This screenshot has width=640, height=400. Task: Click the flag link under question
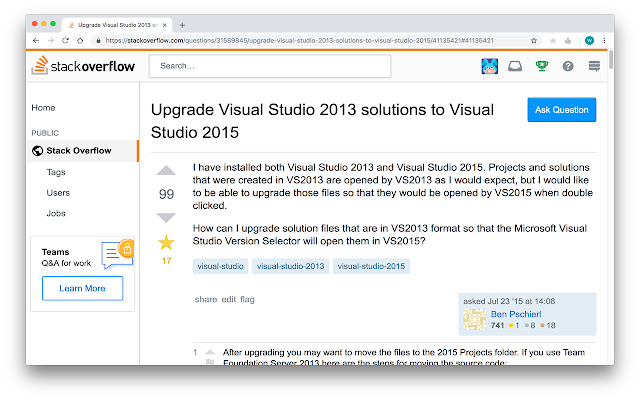click(247, 299)
